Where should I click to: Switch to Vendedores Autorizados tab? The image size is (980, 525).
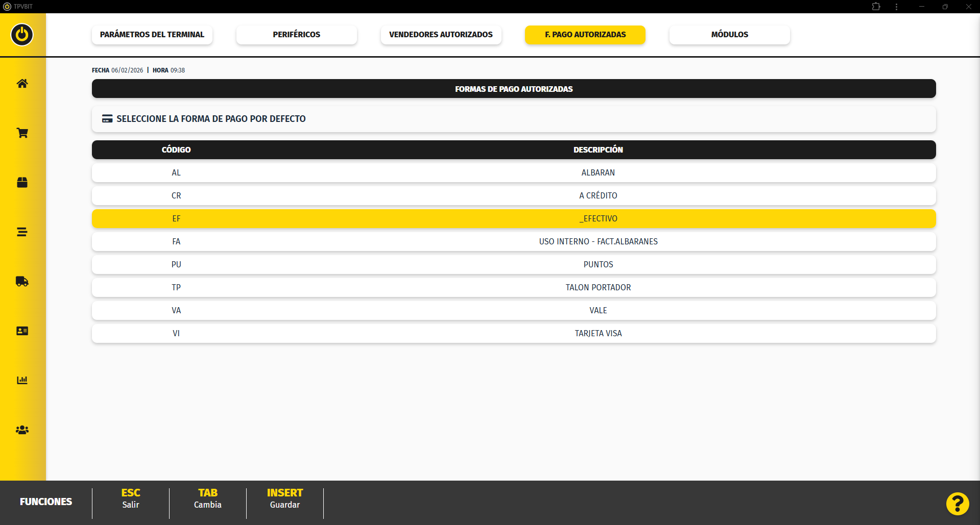tap(441, 35)
